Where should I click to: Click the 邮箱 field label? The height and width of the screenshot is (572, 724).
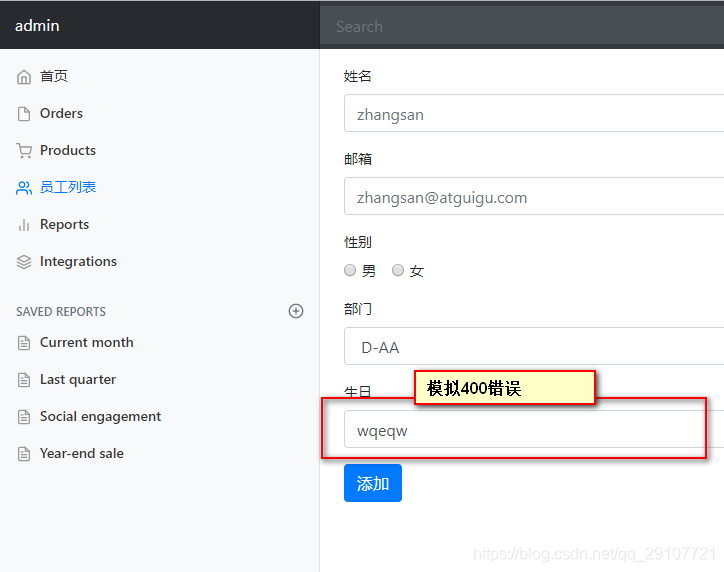tap(357, 159)
